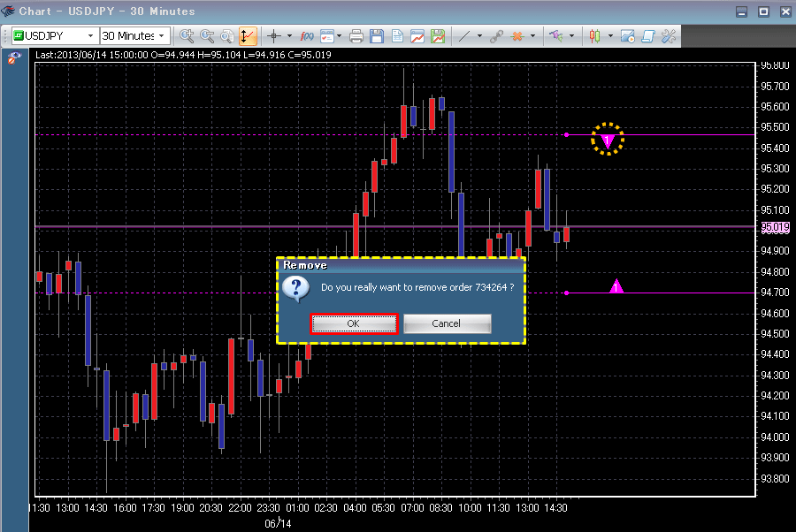Click the chart snapshot settings icon
This screenshot has height=532, width=796.
coord(627,36)
